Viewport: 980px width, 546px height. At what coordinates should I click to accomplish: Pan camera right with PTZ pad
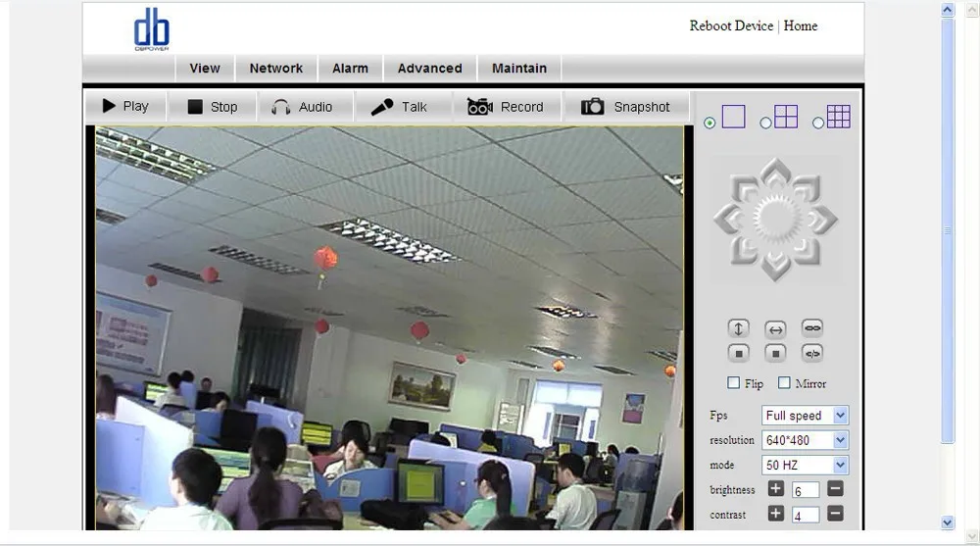pos(822,219)
